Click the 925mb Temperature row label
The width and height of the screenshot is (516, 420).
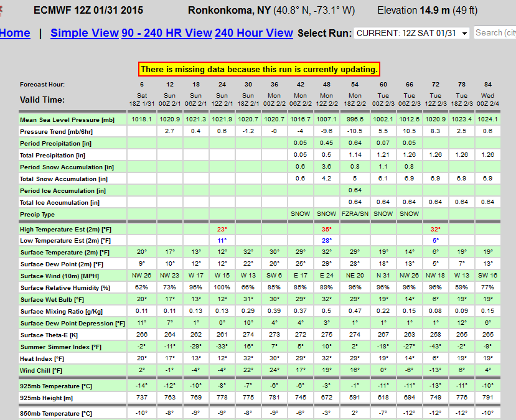tap(56, 386)
